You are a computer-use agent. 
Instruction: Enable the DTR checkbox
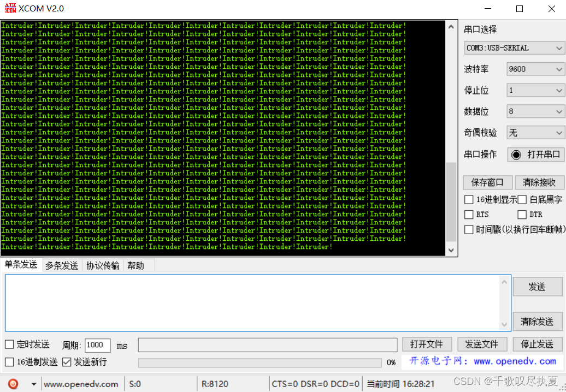click(522, 215)
